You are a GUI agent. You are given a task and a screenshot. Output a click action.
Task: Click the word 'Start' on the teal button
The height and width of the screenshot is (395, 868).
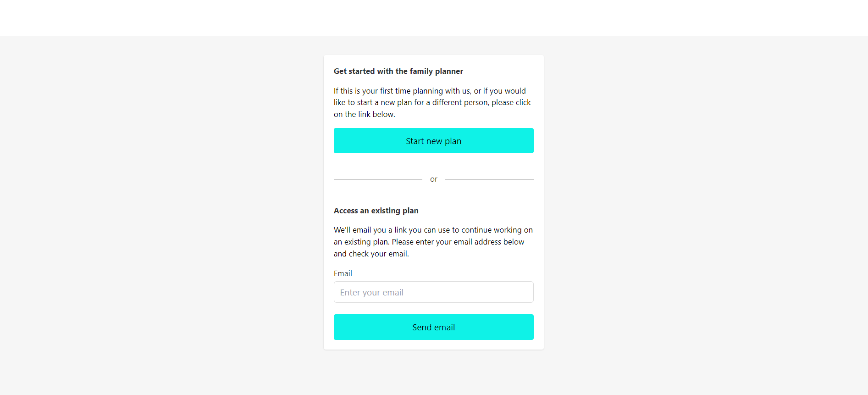pos(415,141)
